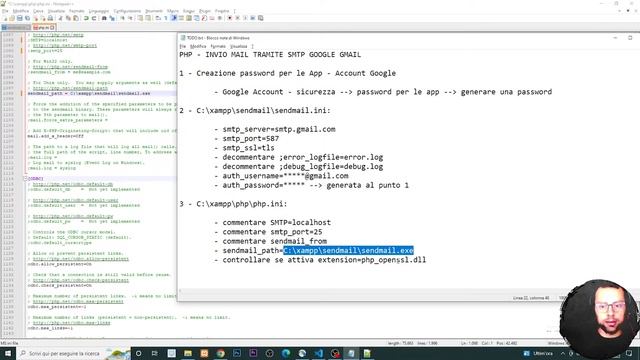640x360 pixels.
Task: Open Notepad++ Esegui menu
Action: pos(189,11)
